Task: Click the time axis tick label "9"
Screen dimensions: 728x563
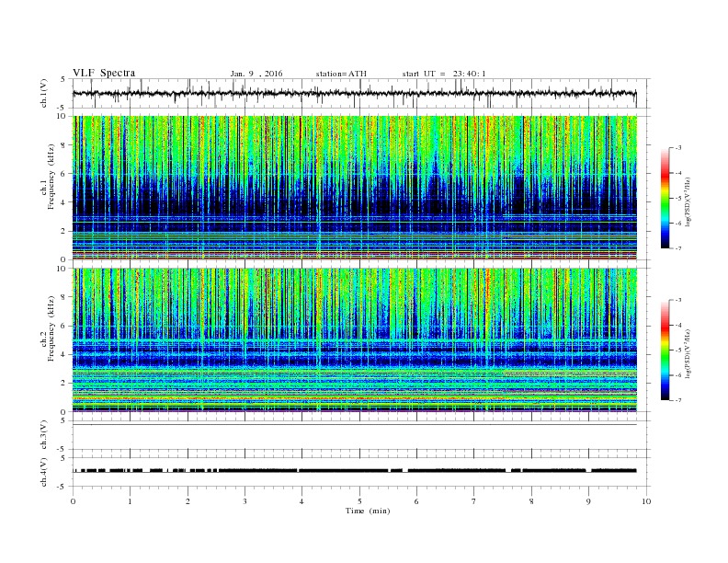Action: pos(588,501)
